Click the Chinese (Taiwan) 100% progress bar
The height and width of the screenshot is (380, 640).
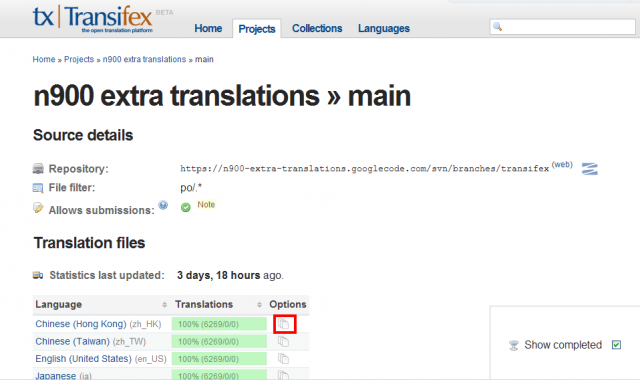click(x=219, y=342)
